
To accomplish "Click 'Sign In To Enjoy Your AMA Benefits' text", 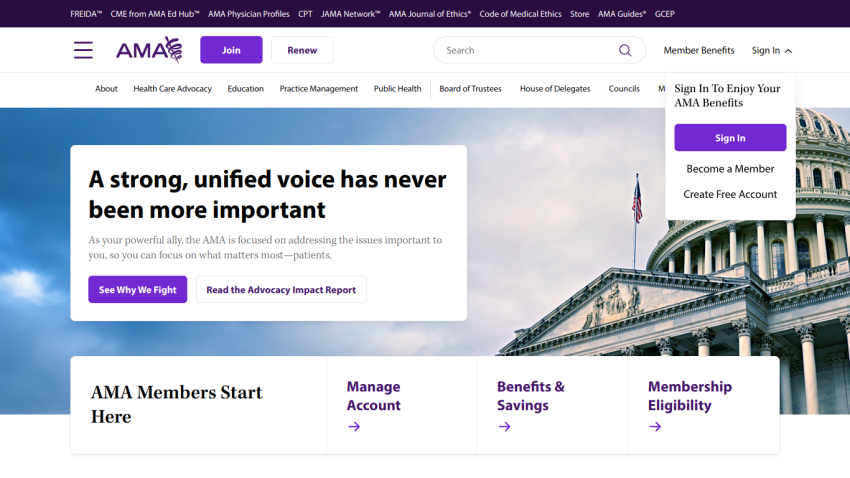I will [727, 96].
